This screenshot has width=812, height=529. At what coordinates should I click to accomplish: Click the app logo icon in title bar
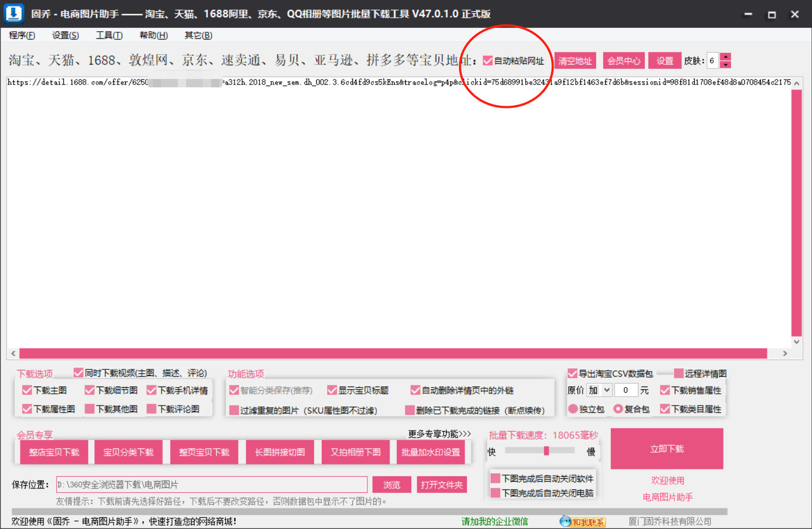click(13, 13)
